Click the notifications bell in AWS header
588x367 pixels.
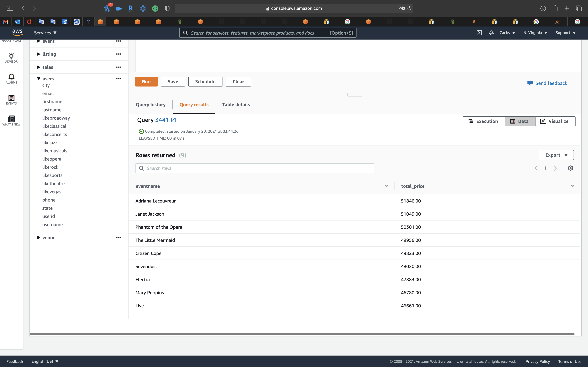(491, 33)
